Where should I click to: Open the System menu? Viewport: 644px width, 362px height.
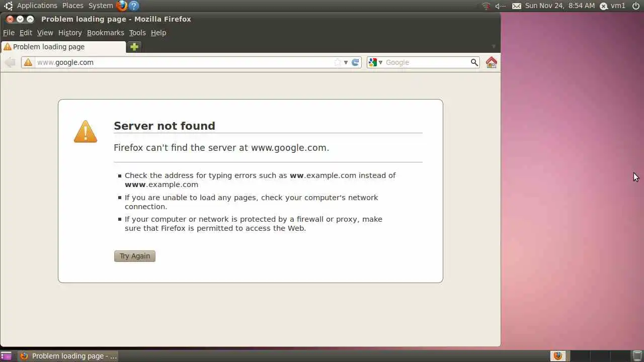click(101, 6)
